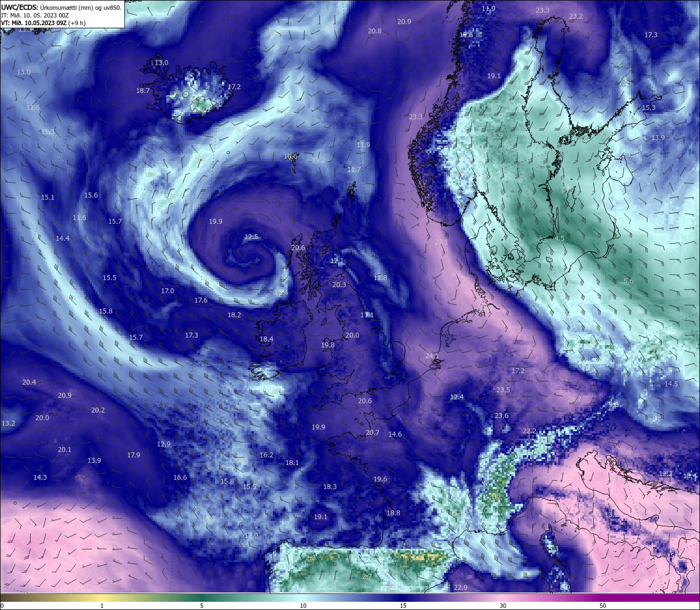Click the 18.7 value west of Iceland
Screen dimensions: 700x610
[143, 91]
